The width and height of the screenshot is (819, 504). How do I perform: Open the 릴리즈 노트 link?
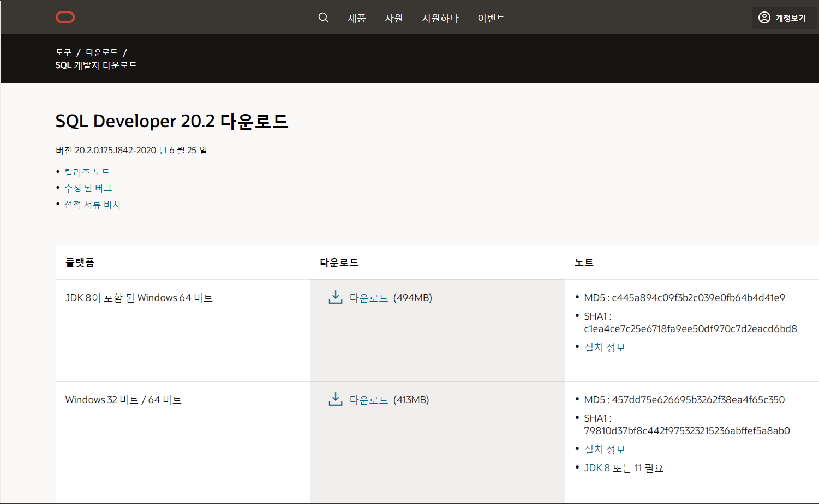pos(87,172)
